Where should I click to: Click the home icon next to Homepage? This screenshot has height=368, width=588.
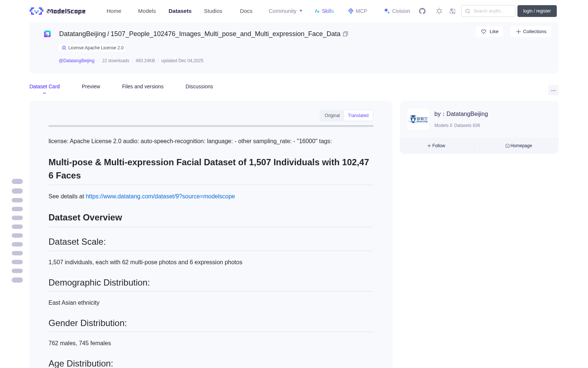pyautogui.click(x=508, y=146)
